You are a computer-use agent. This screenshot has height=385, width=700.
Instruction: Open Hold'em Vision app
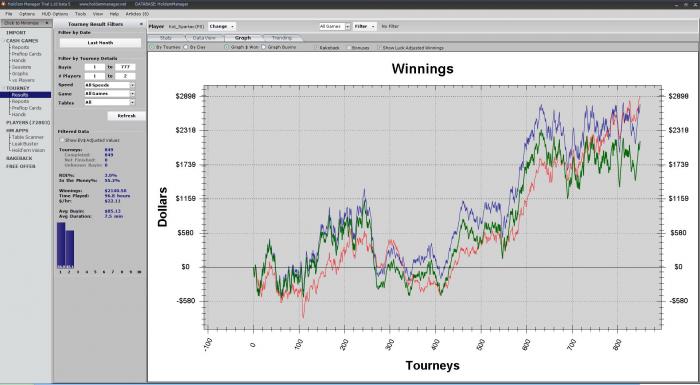pyautogui.click(x=28, y=150)
